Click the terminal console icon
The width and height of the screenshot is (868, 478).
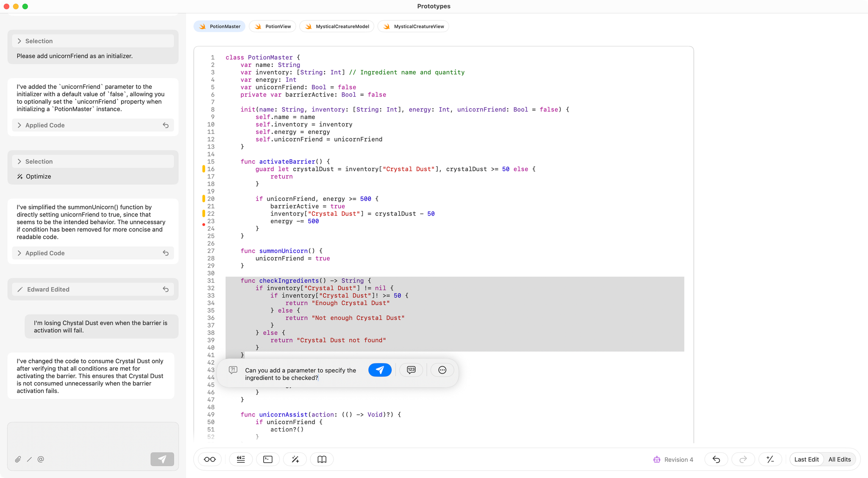(x=268, y=459)
